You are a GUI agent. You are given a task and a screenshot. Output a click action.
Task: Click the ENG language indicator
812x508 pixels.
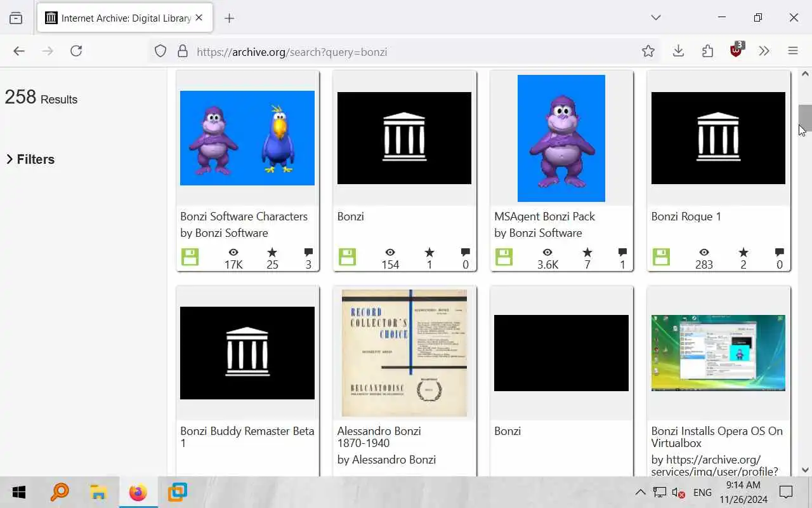pos(702,492)
